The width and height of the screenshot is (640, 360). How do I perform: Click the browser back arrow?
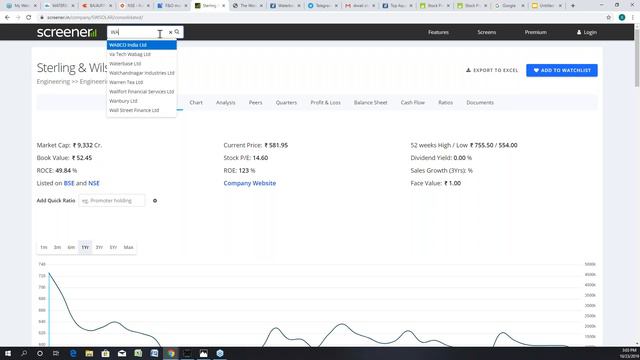pyautogui.click(x=7, y=18)
